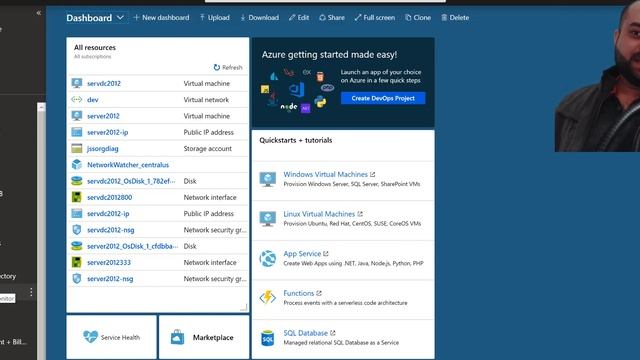Click the server2012-nsg shield icon
640x360 pixels.
pyautogui.click(x=77, y=279)
